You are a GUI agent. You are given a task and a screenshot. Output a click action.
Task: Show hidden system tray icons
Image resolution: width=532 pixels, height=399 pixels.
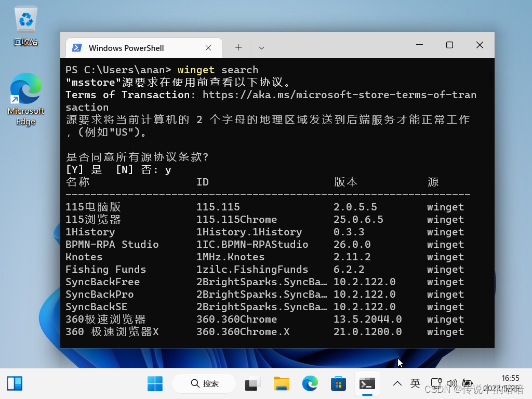(397, 384)
